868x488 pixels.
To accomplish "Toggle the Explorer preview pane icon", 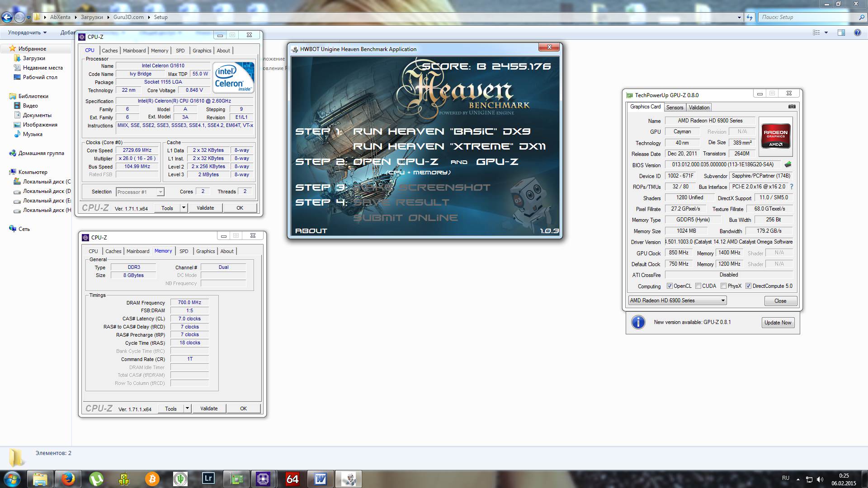I will point(841,33).
